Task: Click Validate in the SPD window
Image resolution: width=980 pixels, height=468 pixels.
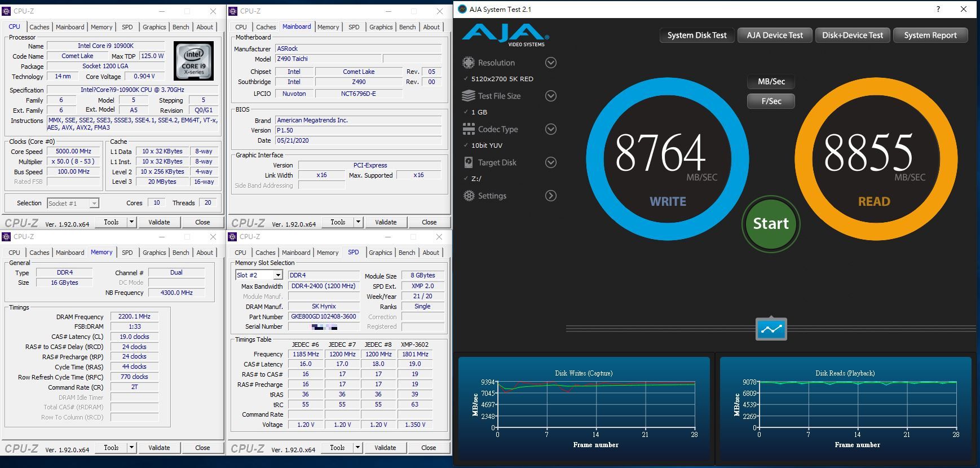Action: coord(385,448)
